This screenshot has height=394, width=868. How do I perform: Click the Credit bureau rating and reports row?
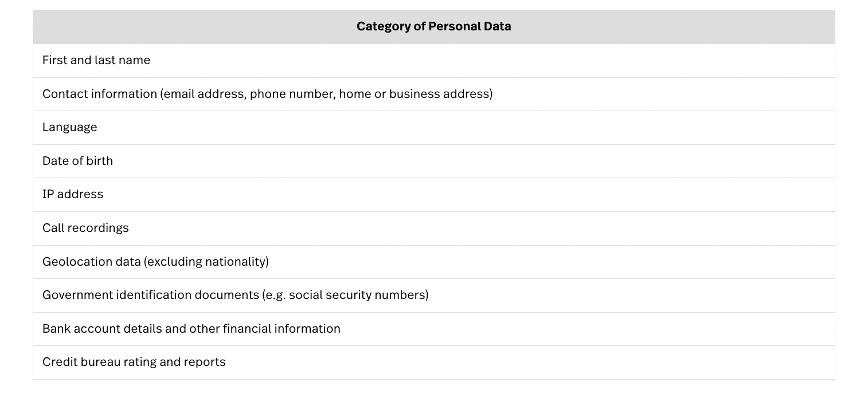coord(433,363)
